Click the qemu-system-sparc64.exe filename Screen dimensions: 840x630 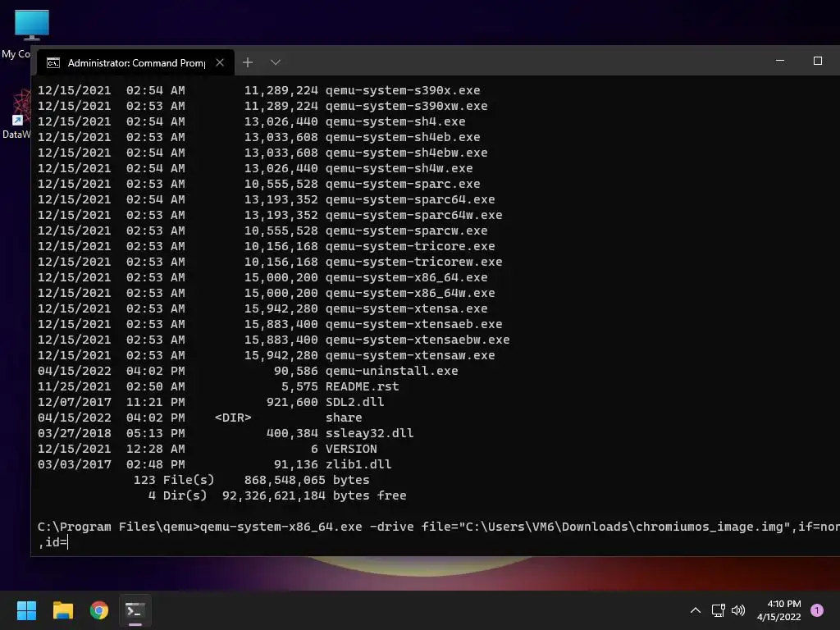pyautogui.click(x=410, y=199)
